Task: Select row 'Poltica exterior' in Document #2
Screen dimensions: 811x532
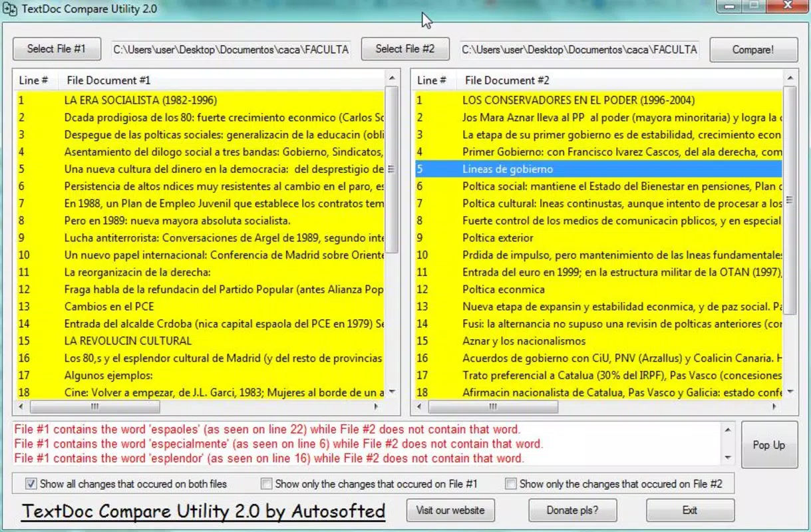Action: (598, 237)
